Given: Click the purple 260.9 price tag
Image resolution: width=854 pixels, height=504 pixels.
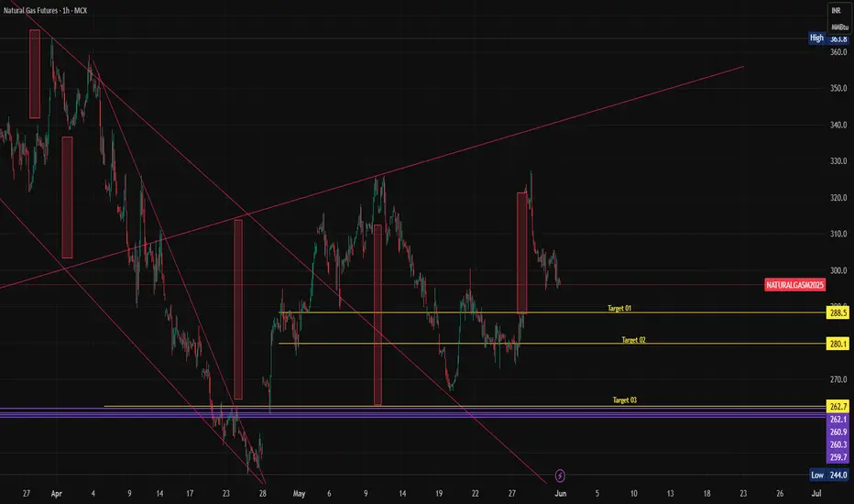Looking at the screenshot, I should [838, 432].
